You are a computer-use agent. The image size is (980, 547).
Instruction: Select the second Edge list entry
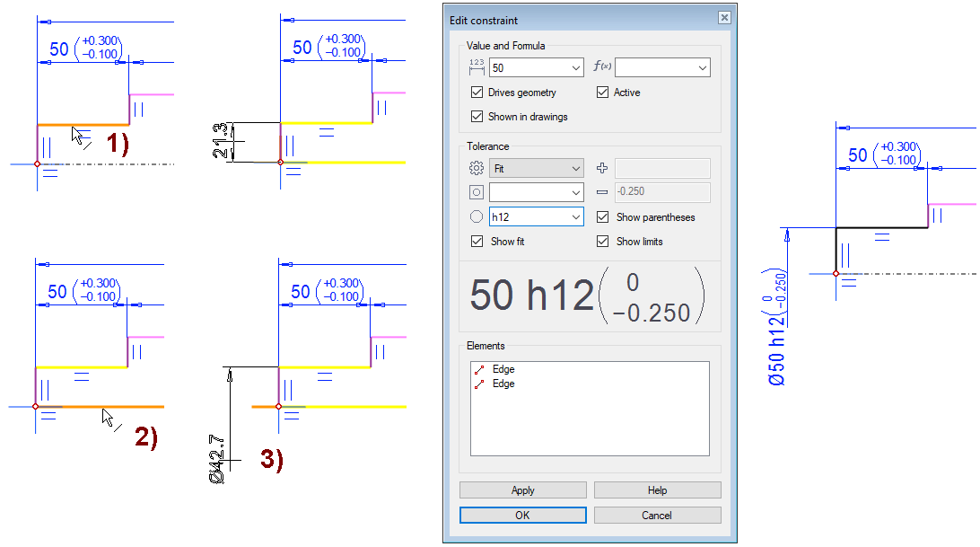point(503,384)
